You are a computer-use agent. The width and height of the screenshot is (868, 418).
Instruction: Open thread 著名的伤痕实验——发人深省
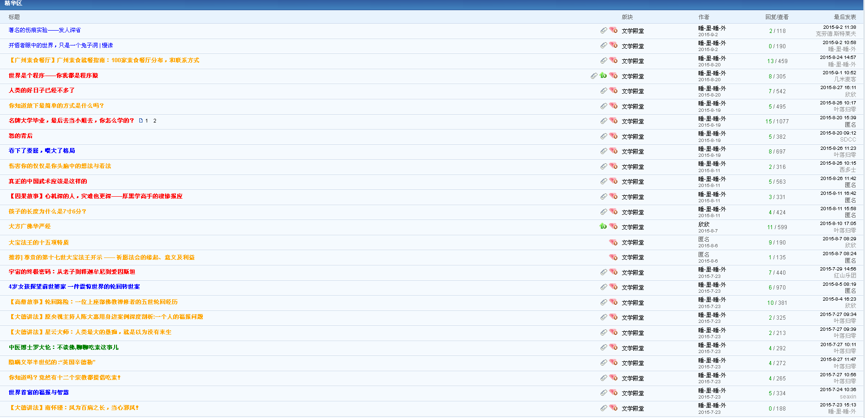(x=45, y=30)
